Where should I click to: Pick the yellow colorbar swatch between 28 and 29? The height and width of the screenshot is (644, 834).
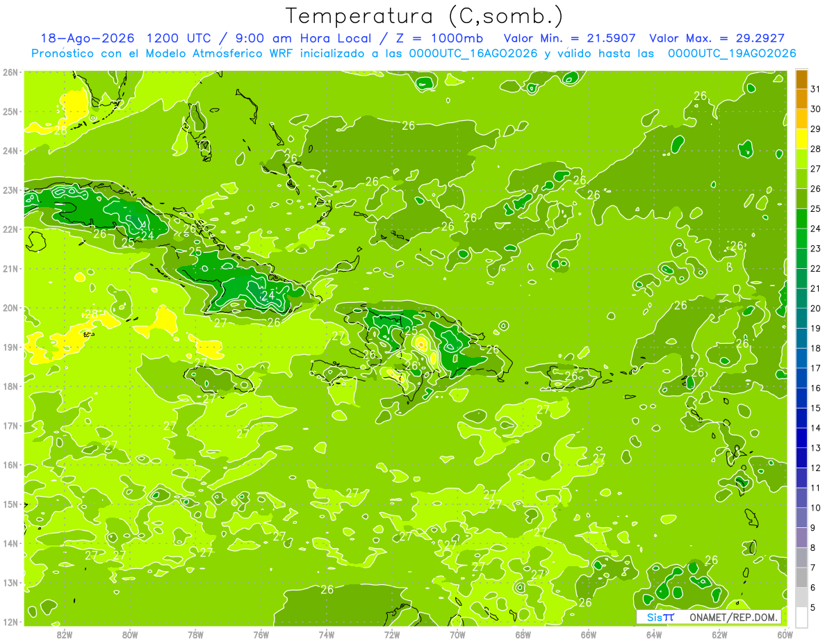801,139
